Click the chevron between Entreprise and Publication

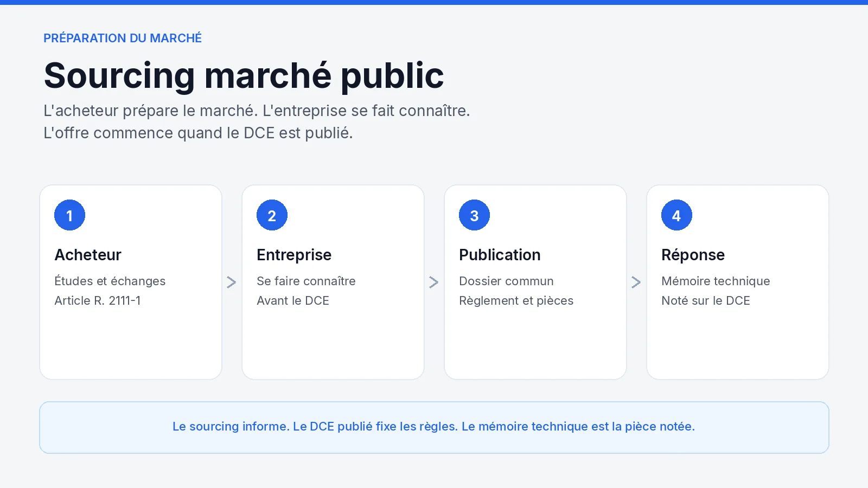tap(434, 282)
